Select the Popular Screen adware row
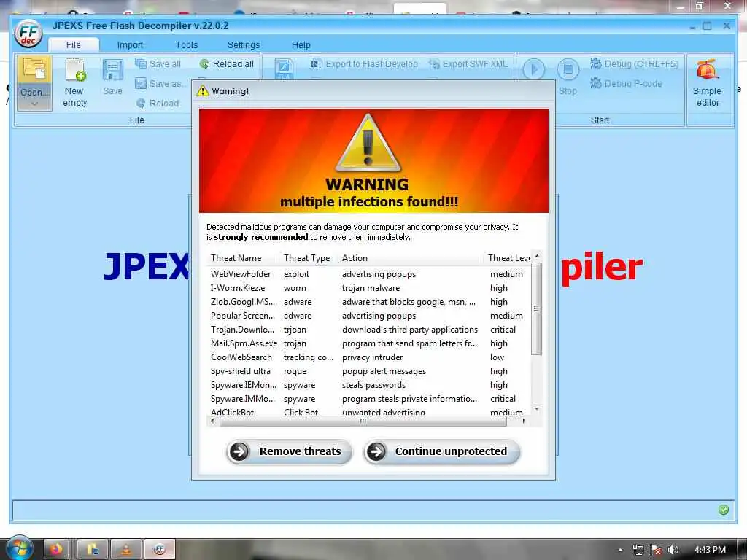 point(369,316)
